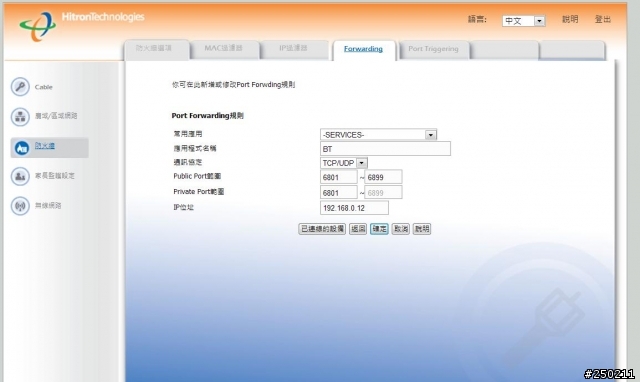This screenshot has width=640, height=382.
Task: Click the -SERVICES- dropdown arrow button
Action: click(x=431, y=135)
